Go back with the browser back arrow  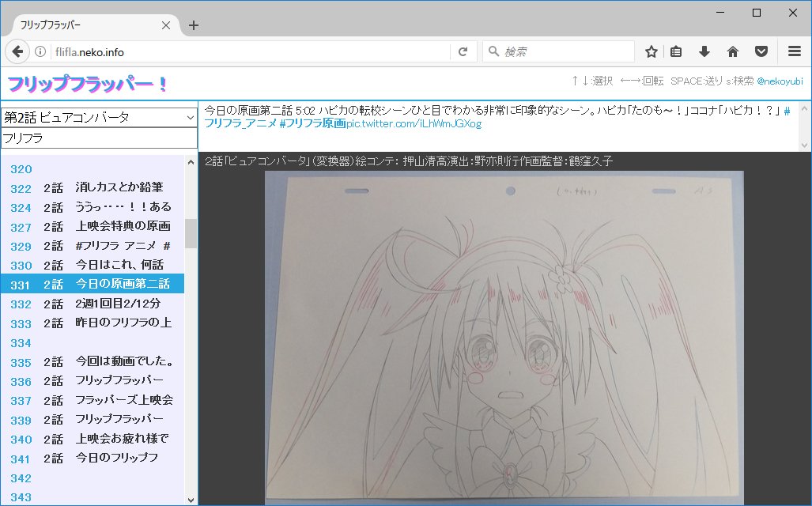pyautogui.click(x=17, y=52)
